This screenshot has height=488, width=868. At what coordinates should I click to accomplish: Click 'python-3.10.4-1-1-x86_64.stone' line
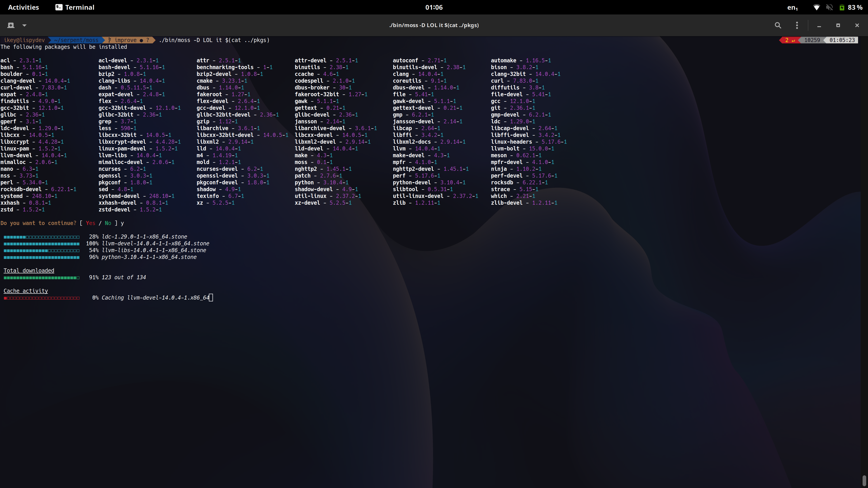point(149,257)
